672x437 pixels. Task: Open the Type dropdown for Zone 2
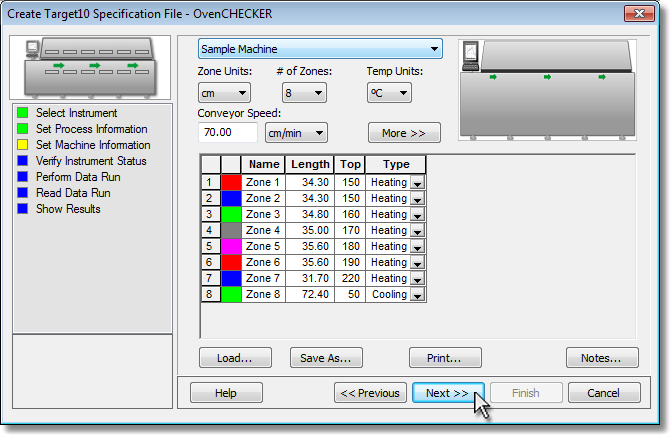coord(417,199)
